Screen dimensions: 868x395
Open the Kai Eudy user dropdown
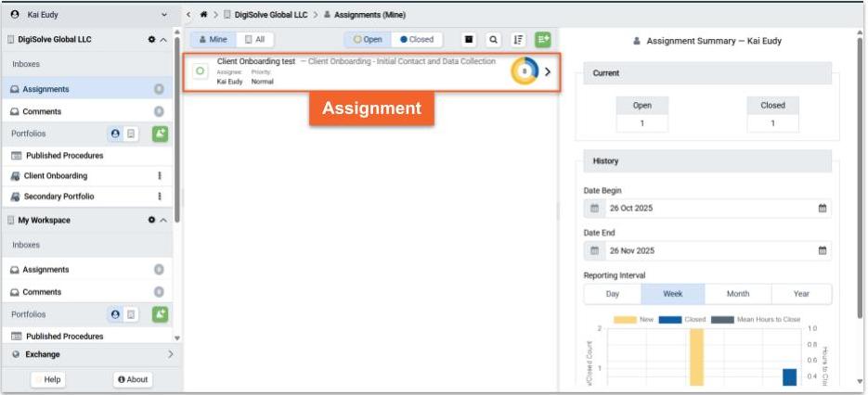pos(164,16)
